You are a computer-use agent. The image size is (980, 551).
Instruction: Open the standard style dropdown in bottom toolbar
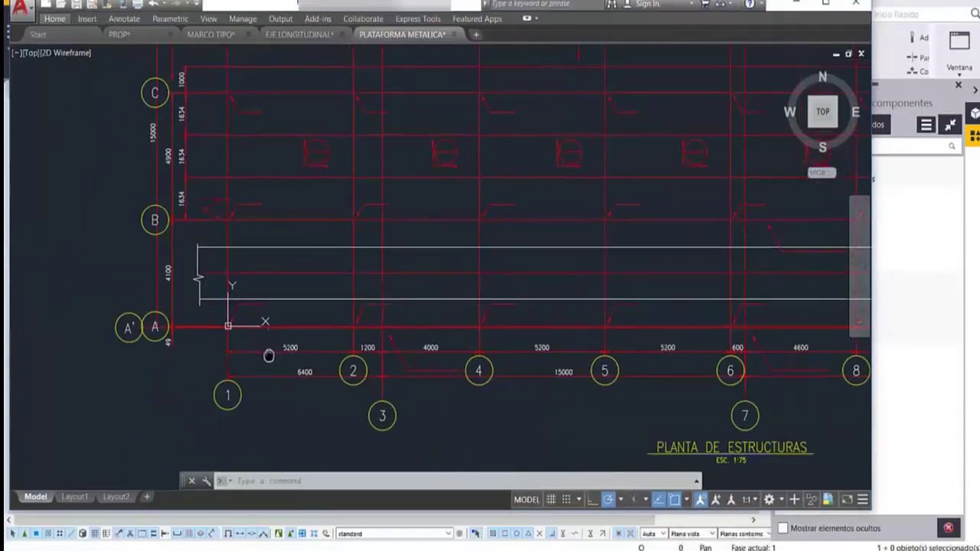(394, 533)
